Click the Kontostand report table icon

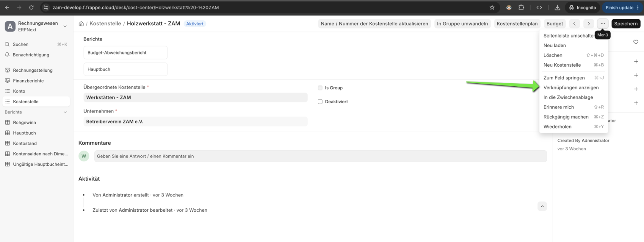8,143
